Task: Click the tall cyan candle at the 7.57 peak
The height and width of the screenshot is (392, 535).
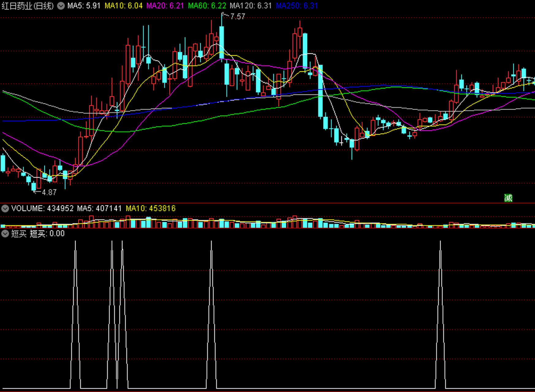Action: click(222, 42)
